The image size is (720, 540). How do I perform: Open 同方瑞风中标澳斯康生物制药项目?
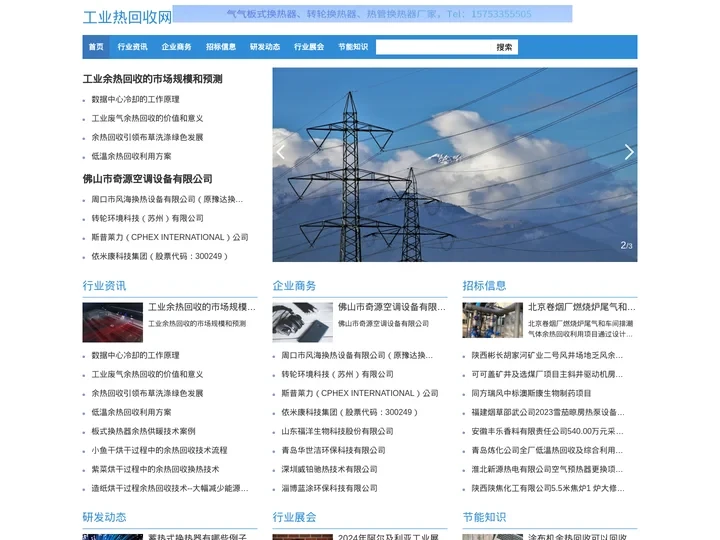pyautogui.click(x=531, y=394)
